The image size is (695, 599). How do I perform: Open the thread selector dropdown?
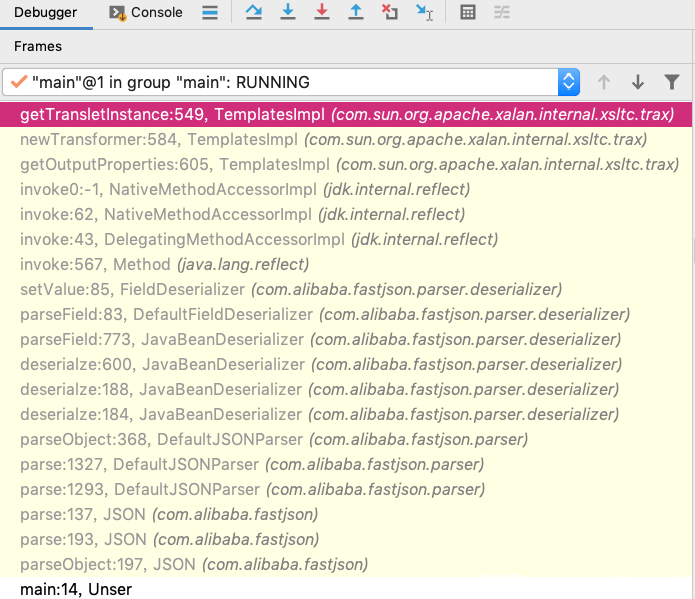pos(568,82)
